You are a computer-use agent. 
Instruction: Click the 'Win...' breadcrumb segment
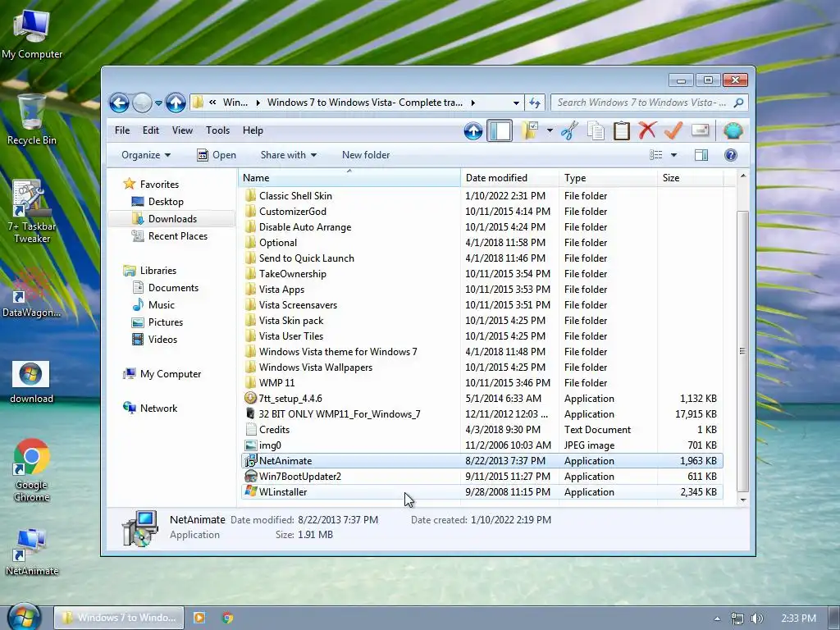click(x=235, y=103)
